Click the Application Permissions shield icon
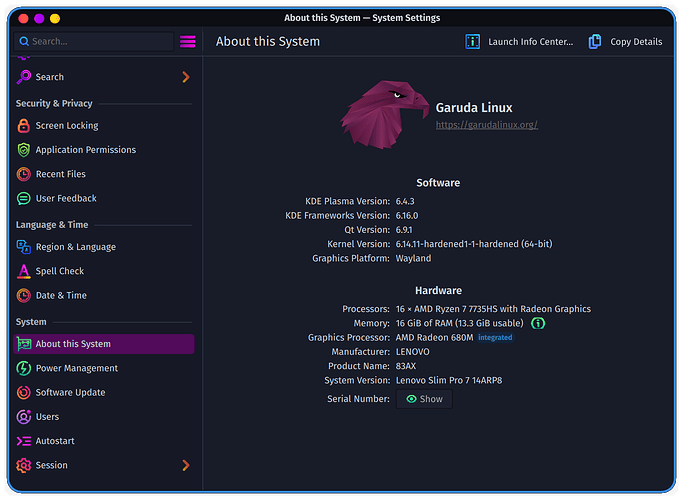683x499 pixels. pyautogui.click(x=24, y=150)
